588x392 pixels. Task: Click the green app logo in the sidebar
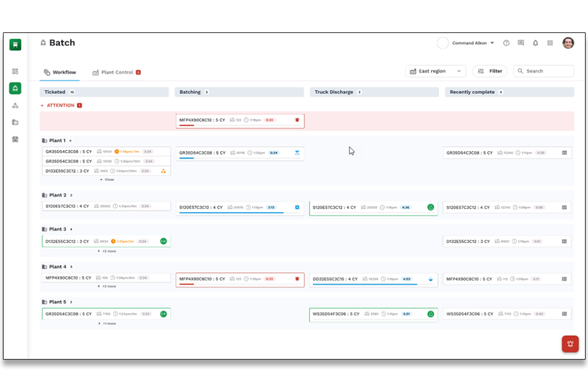(15, 44)
